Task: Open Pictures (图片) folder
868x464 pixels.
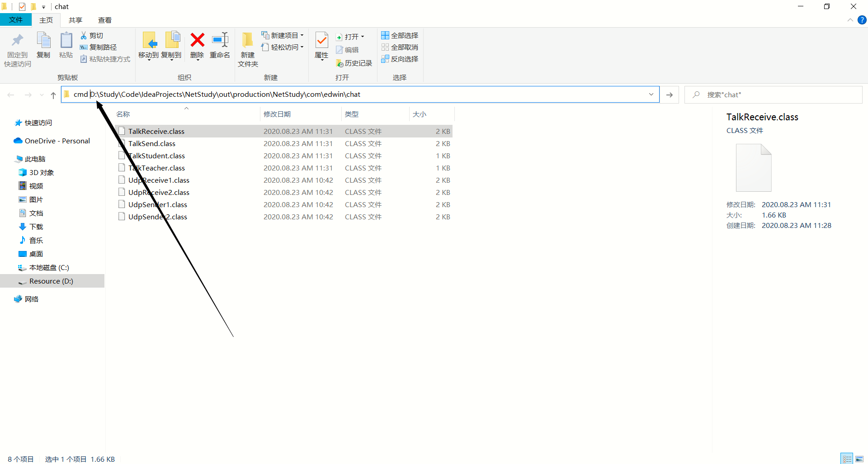Action: (31, 199)
